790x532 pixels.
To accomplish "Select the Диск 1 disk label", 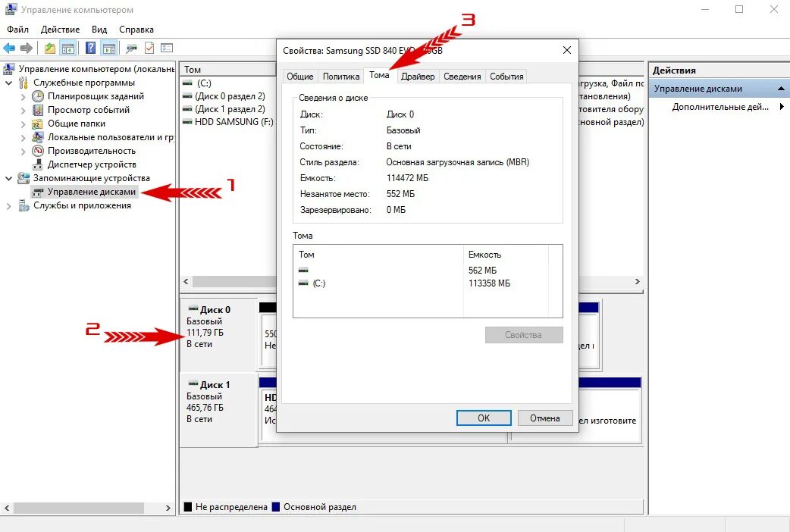I will 215,384.
